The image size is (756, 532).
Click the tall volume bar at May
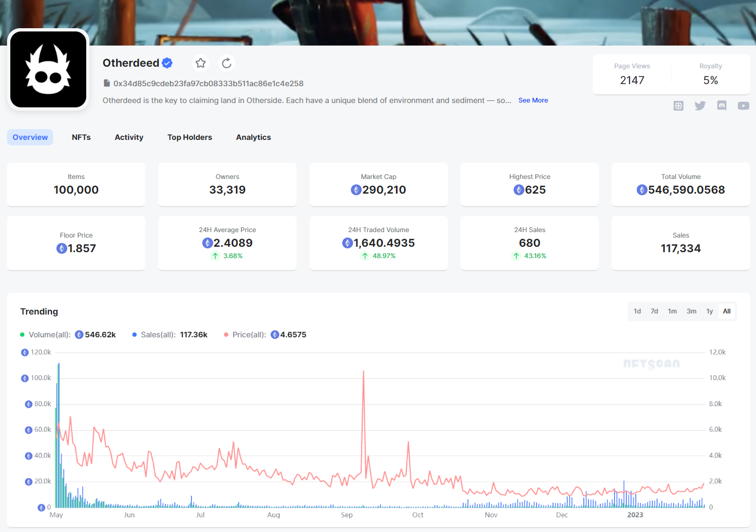coord(59,435)
